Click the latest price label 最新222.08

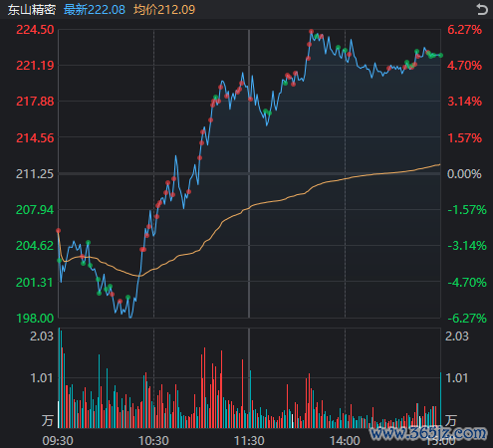[95, 10]
